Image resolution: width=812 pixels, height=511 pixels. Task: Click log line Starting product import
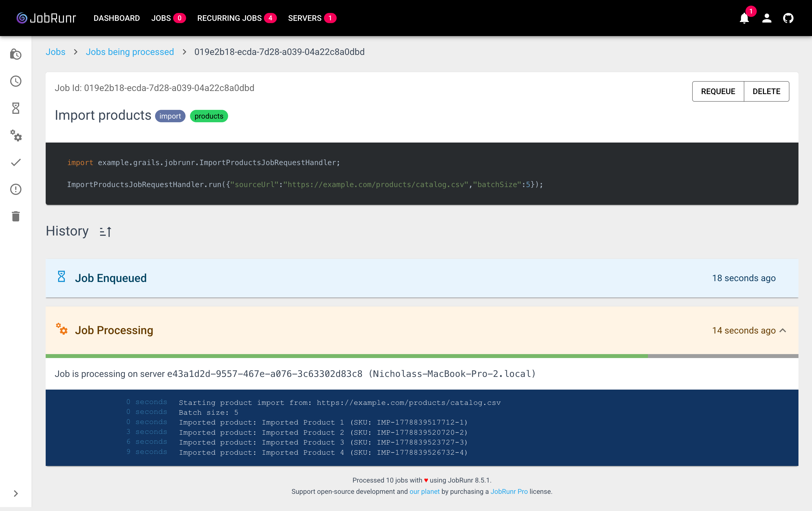[339, 403]
